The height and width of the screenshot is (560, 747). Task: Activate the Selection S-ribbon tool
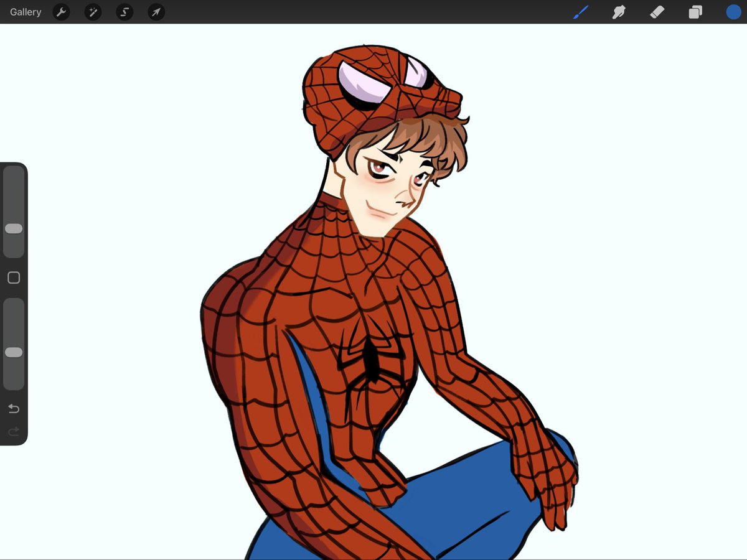[x=125, y=12]
